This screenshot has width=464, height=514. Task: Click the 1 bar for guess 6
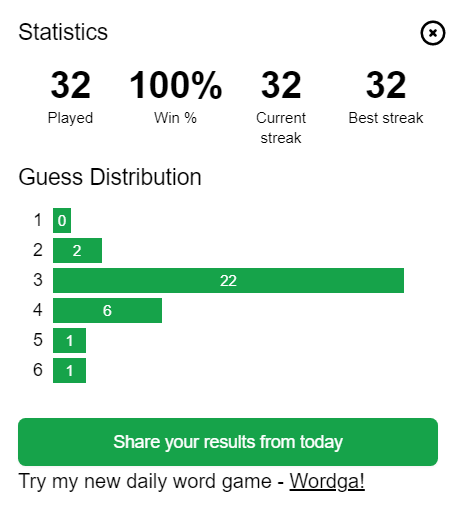tap(69, 370)
